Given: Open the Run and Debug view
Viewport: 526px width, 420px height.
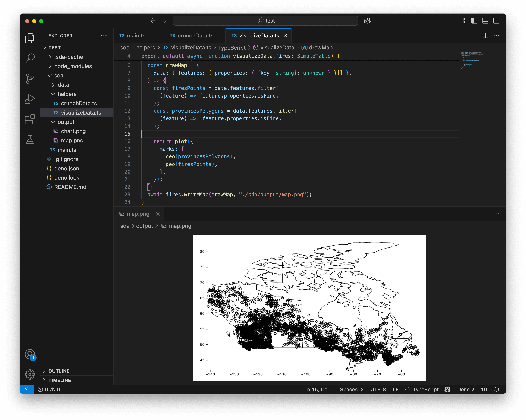Looking at the screenshot, I should tap(30, 99).
